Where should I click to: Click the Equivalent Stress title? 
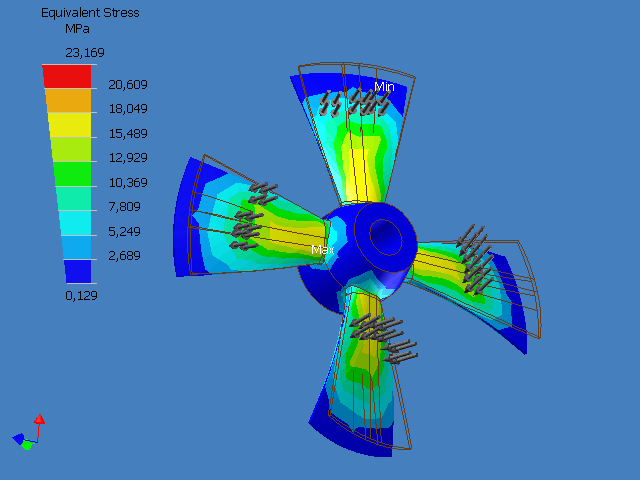pos(90,13)
